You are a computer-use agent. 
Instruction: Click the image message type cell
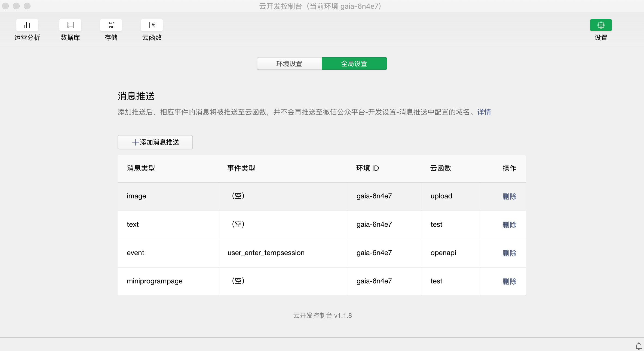pyautogui.click(x=136, y=196)
